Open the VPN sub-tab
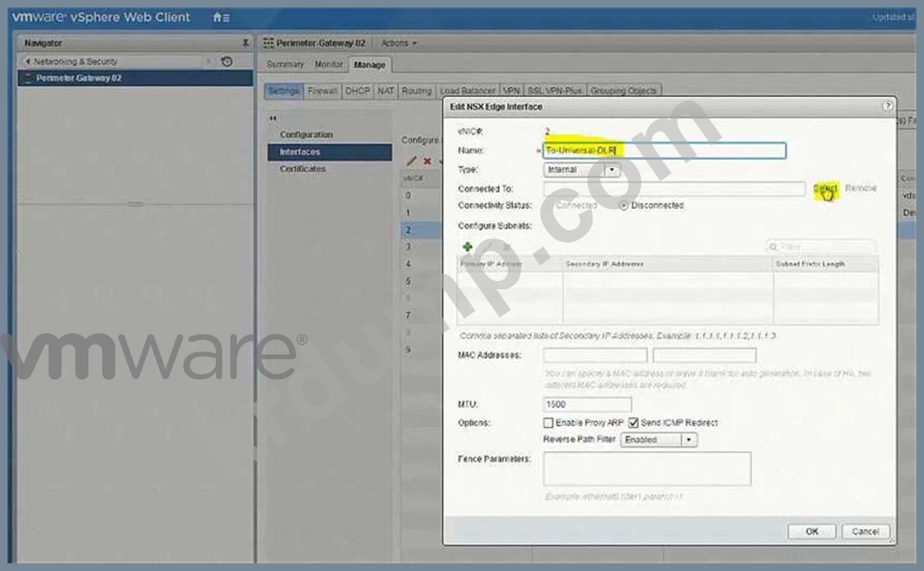 click(511, 91)
